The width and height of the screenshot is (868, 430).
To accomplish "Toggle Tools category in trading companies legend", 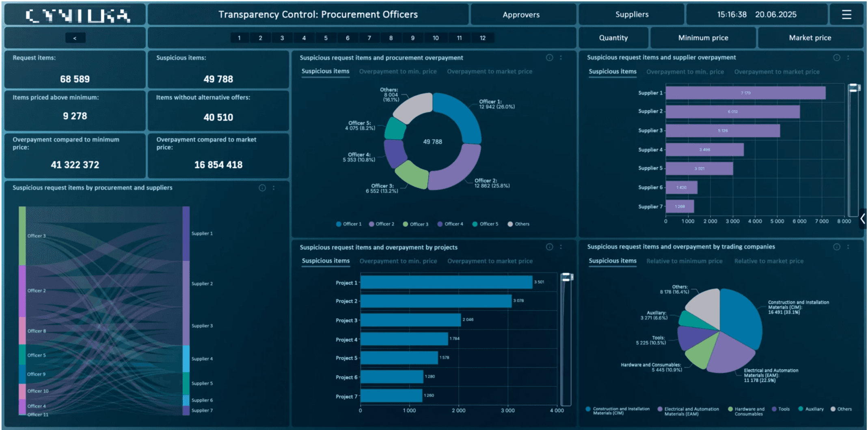I will click(x=781, y=409).
